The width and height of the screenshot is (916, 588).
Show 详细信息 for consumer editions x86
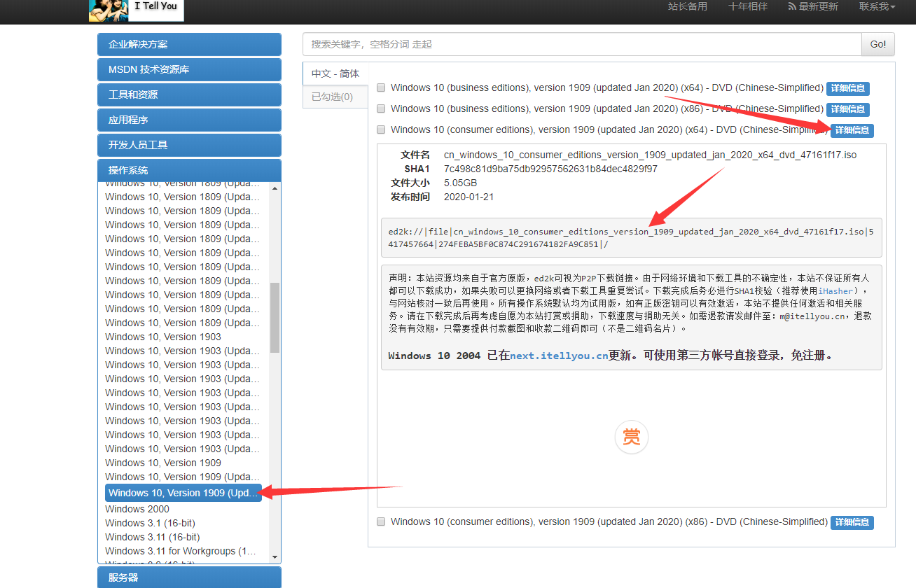tap(852, 522)
